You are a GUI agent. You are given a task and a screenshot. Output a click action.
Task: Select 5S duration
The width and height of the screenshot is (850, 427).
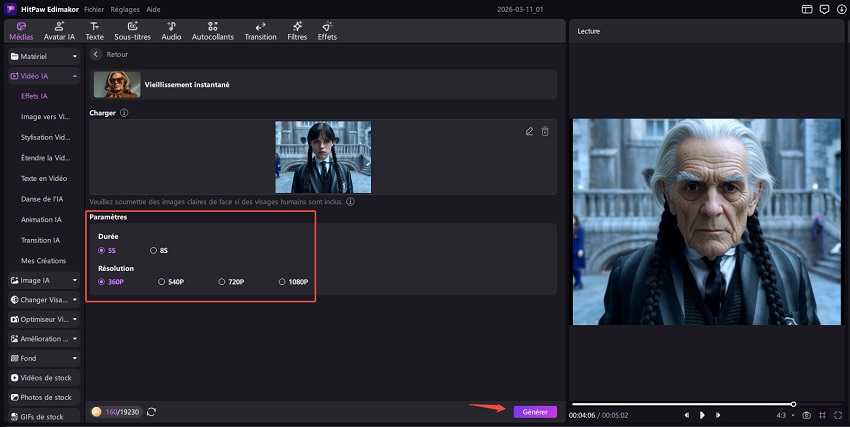pos(107,250)
